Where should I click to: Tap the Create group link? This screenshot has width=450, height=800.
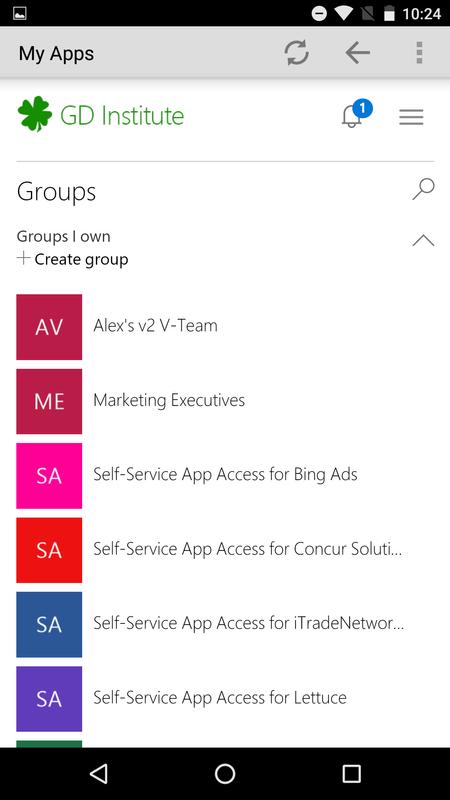click(x=72, y=259)
